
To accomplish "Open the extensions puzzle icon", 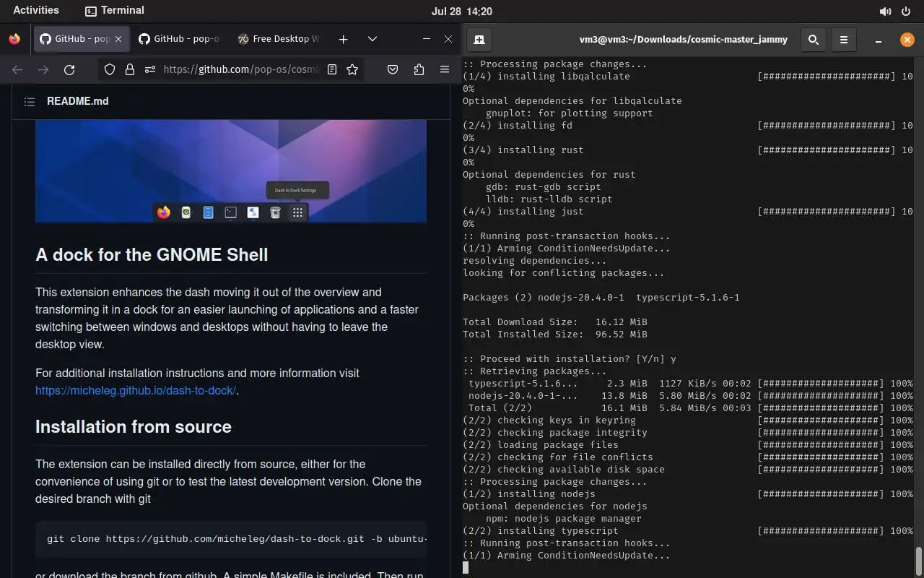I will [x=419, y=69].
